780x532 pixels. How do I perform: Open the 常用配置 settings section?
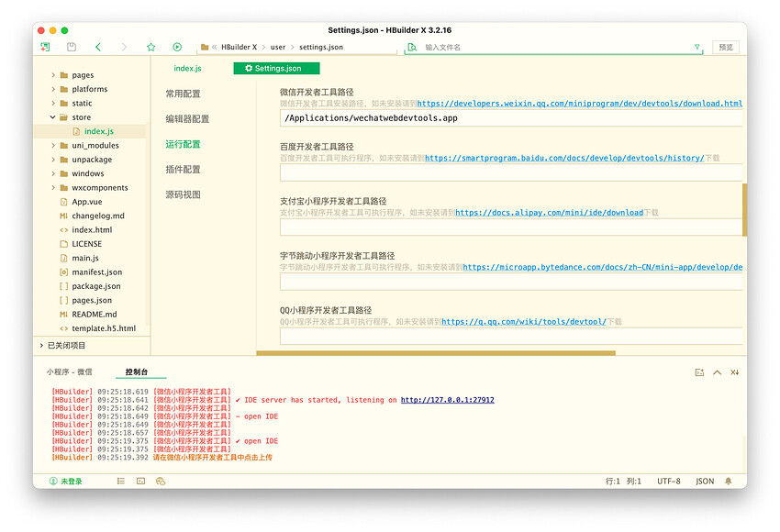click(x=183, y=94)
